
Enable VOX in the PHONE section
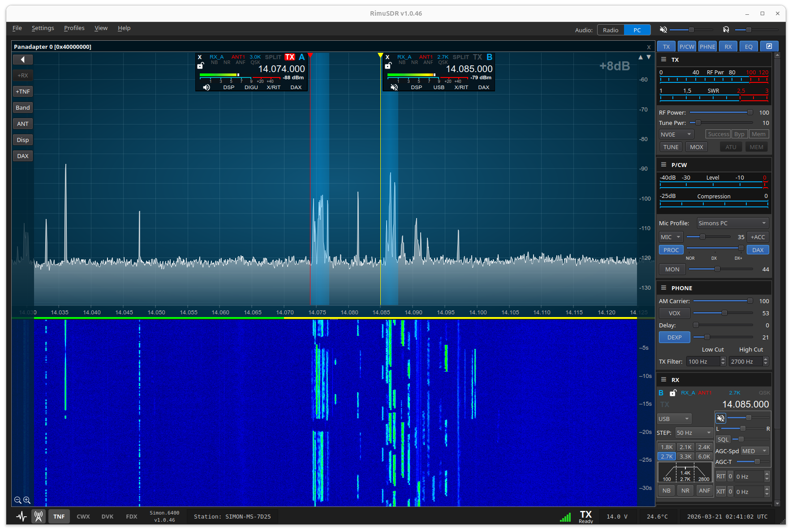[674, 313]
